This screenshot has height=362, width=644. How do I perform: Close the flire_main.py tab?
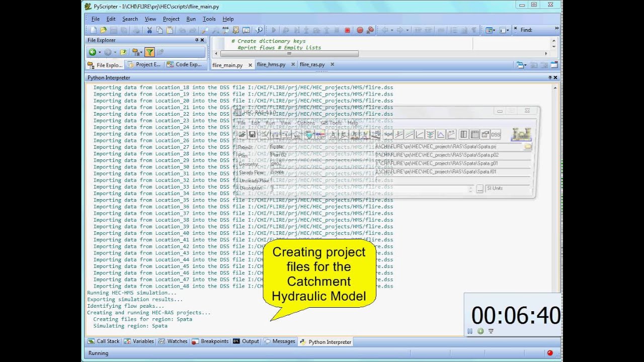(250, 65)
